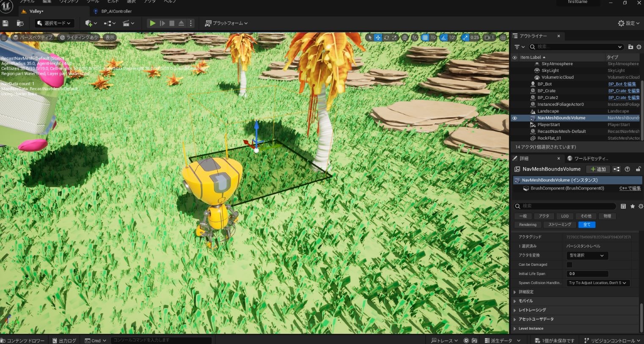The width and height of the screenshot is (644, 344).
Task: Click the visibility eye column header
Action: tap(515, 58)
